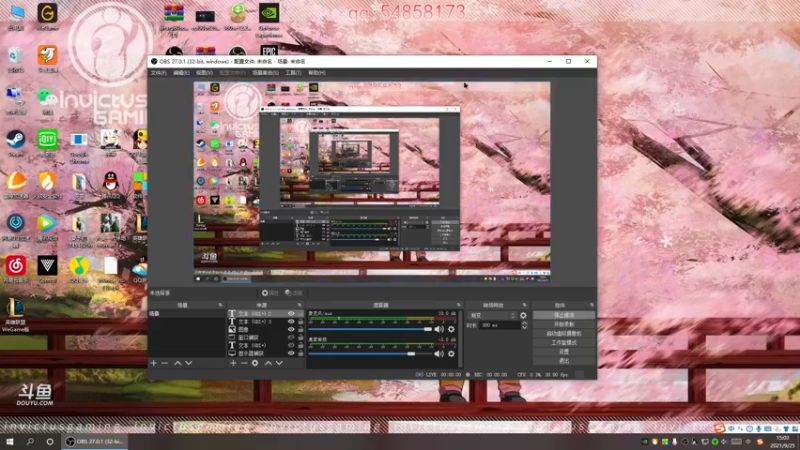Open the Recycle Bin desktop icon
800x450 pixels.
coord(16,59)
